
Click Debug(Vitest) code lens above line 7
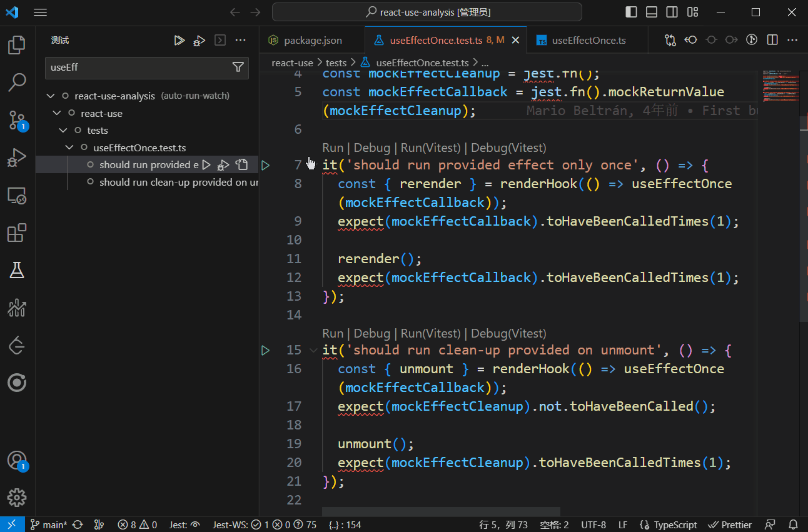508,148
